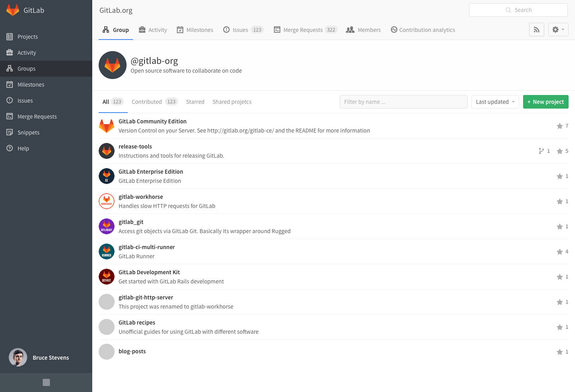Open the gitlab_git project

[x=131, y=222]
